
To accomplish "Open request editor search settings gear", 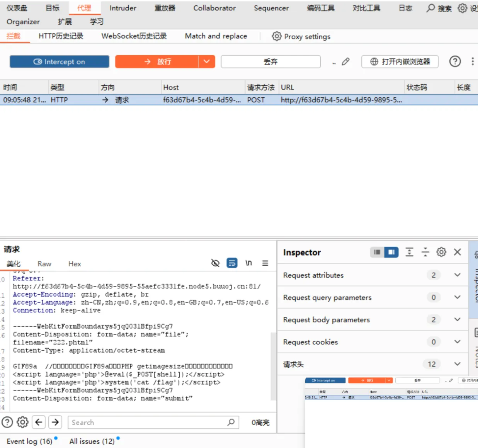I will (x=22, y=422).
